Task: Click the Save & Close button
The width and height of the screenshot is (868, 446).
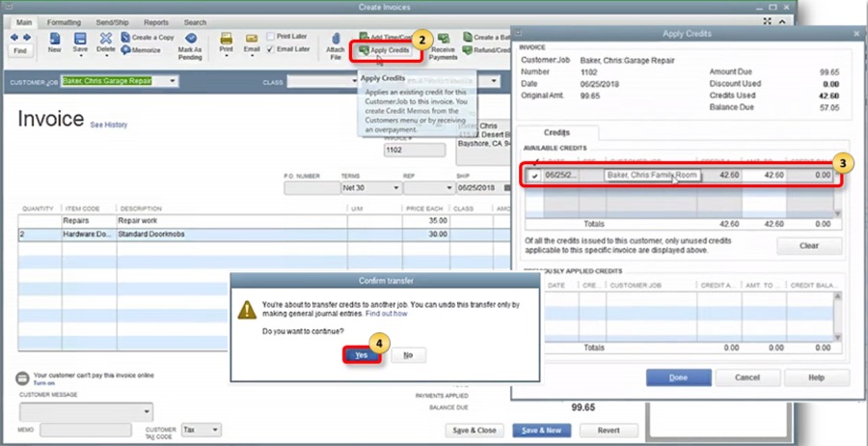Action: (474, 431)
